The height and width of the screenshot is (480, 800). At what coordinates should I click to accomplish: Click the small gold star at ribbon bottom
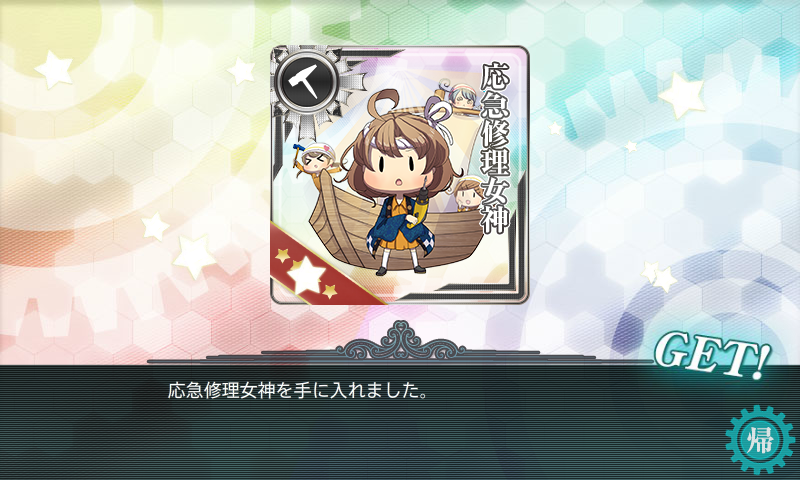(329, 291)
